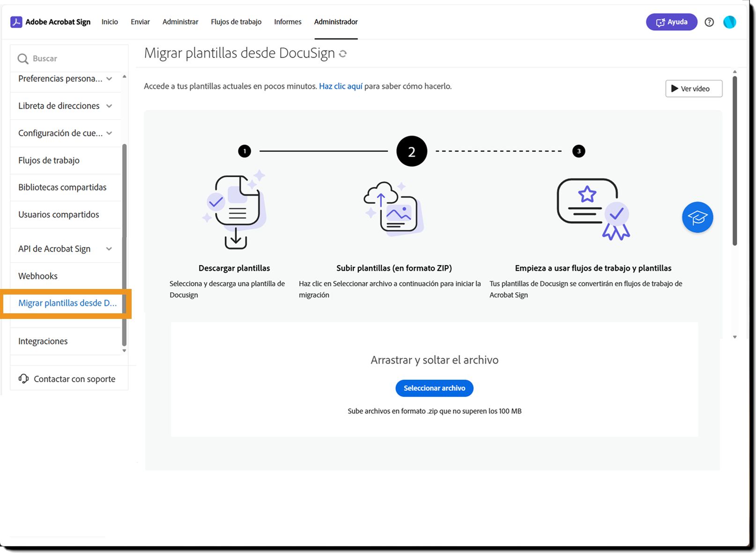This screenshot has width=756, height=554.
Task: Click the refresh icon beside page title
Action: tap(343, 54)
